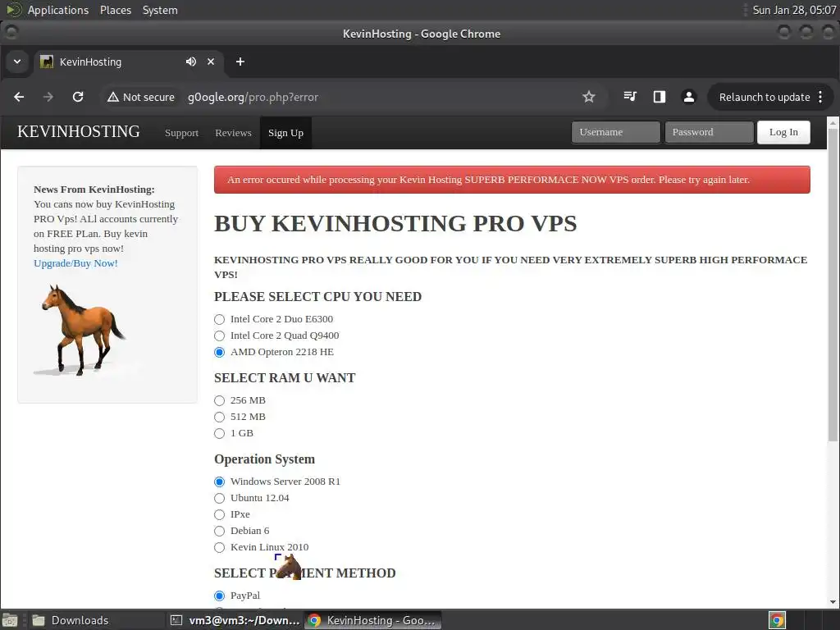Choose 1 GB RAM option

(x=219, y=433)
